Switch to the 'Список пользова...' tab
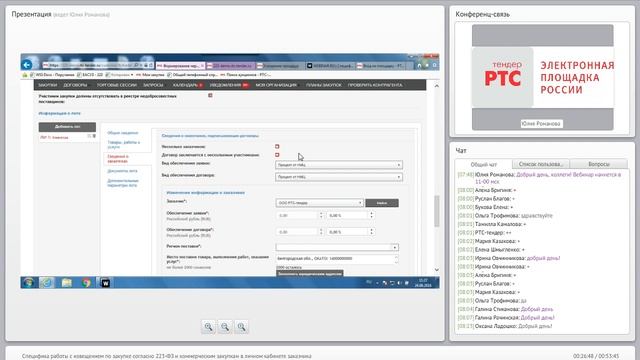 [540, 164]
